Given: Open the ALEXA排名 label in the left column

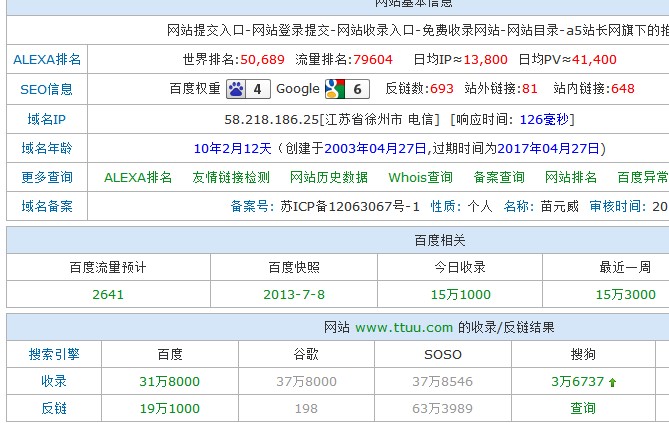Looking at the screenshot, I should click(47, 59).
